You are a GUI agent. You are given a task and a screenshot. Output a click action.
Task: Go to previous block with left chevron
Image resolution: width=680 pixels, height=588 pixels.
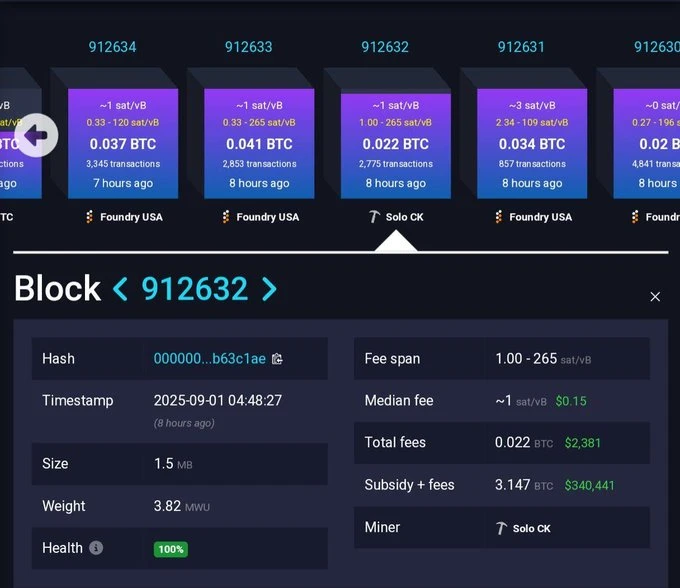pos(120,289)
